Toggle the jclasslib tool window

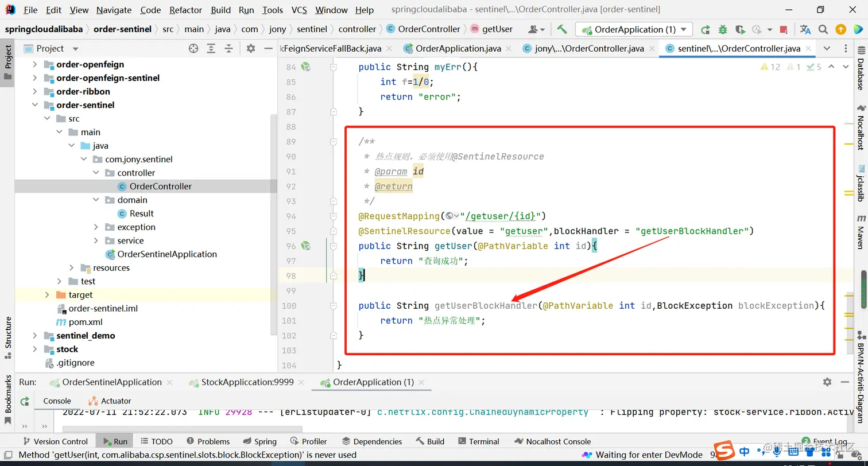click(861, 182)
